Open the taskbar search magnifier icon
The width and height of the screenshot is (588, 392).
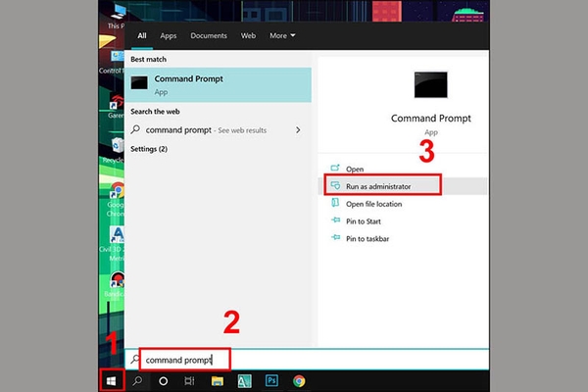point(137,381)
